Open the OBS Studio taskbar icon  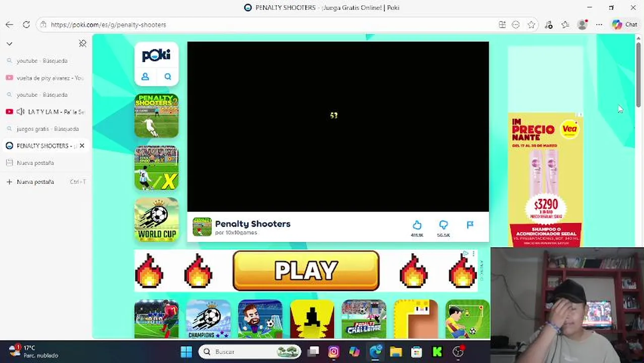click(x=458, y=351)
